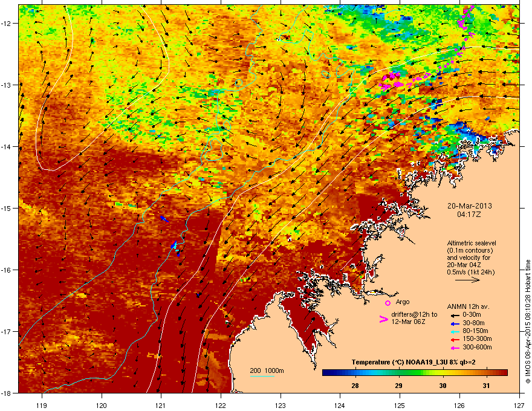Click the colorbar value 29
532x411 pixels.
click(398, 386)
